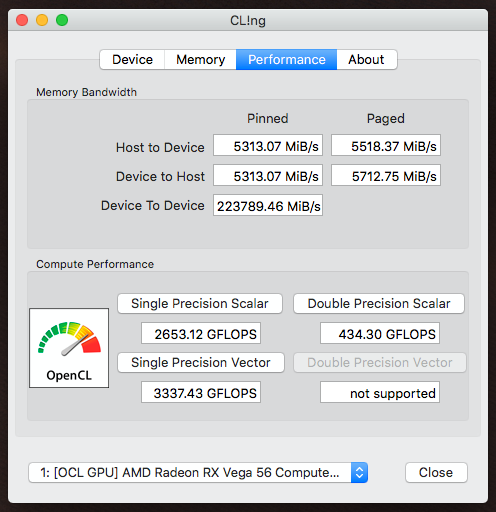
Task: Click the 'not supported' result field
Action: [x=380, y=392]
